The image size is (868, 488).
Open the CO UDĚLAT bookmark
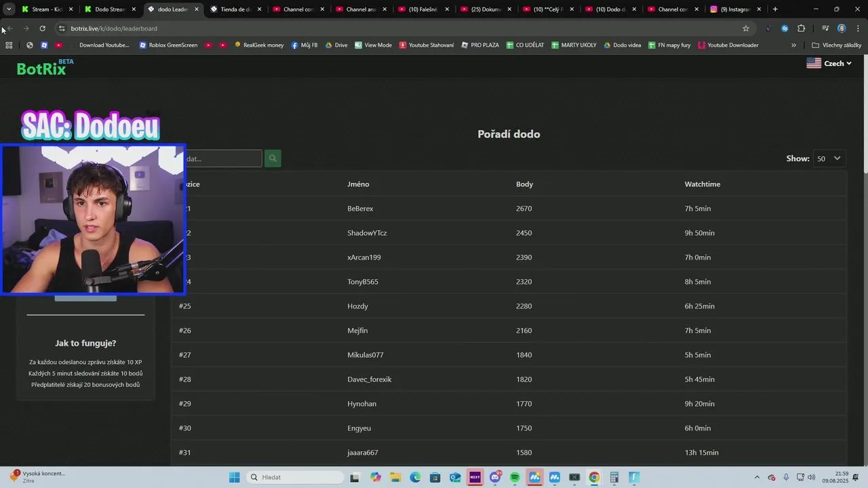pyautogui.click(x=526, y=45)
